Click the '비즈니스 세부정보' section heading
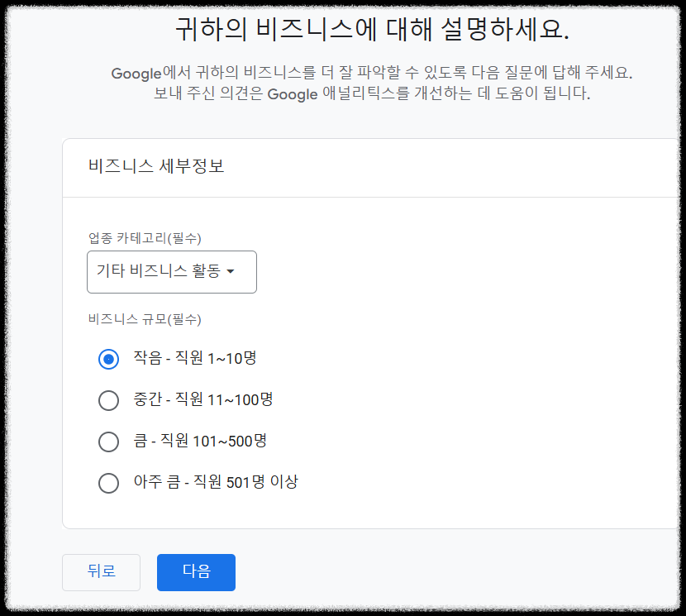 [156, 166]
